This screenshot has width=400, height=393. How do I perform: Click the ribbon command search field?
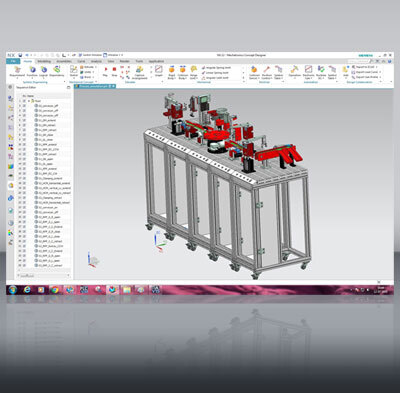359,61
